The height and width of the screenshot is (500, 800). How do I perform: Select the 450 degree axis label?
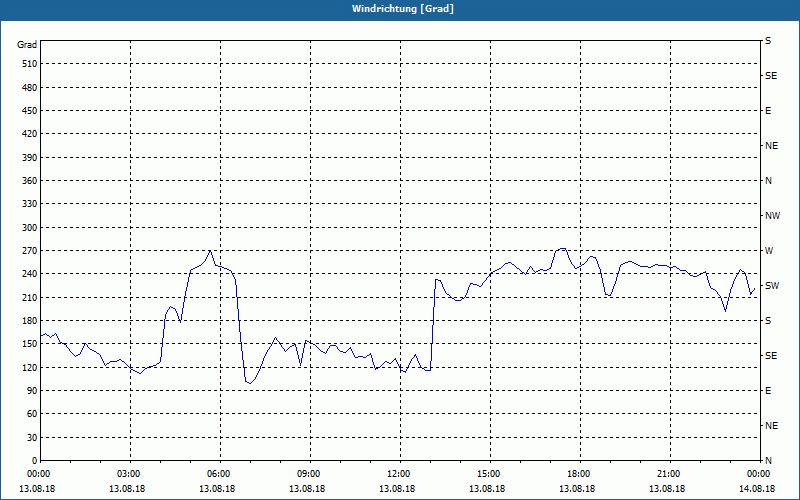30,111
